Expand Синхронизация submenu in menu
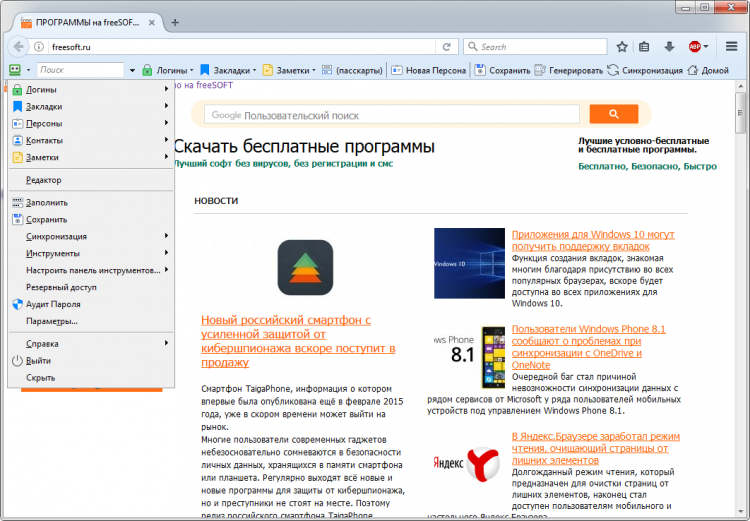Image resolution: width=750 pixels, height=521 pixels. point(91,236)
